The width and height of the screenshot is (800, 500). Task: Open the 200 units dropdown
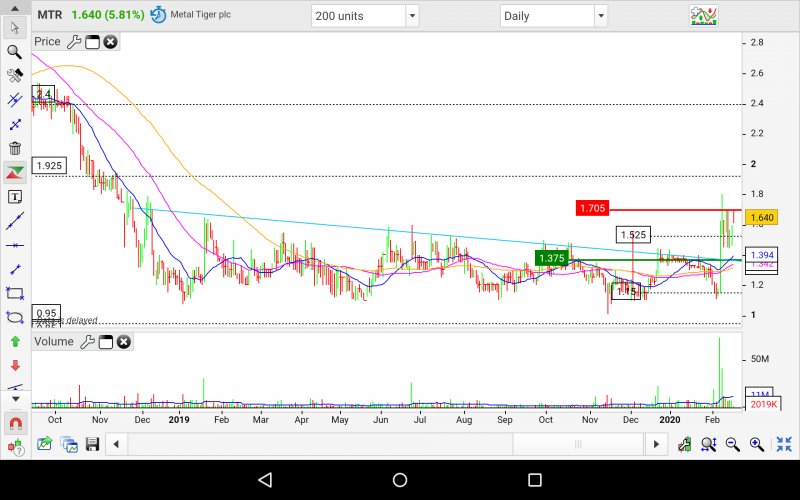coord(411,16)
